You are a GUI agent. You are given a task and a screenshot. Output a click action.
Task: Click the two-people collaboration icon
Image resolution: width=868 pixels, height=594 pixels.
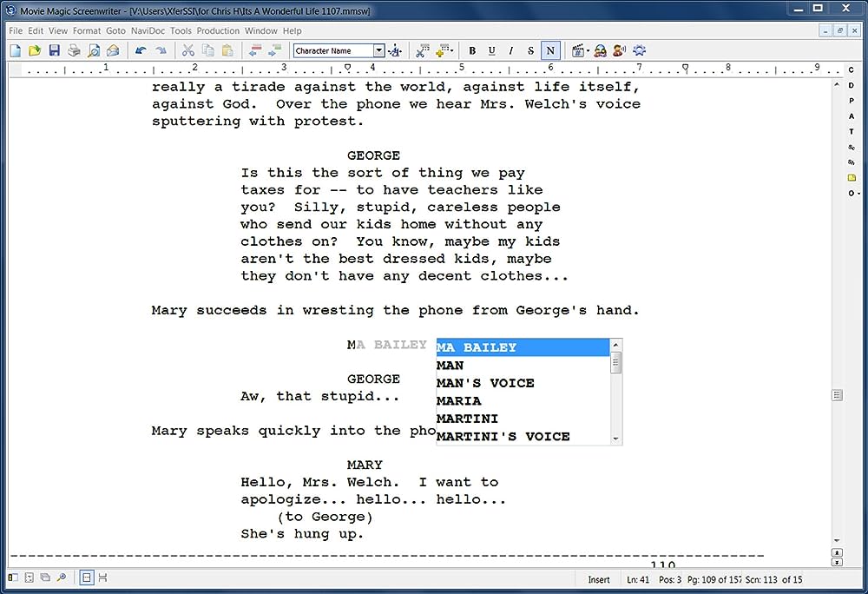pos(600,51)
